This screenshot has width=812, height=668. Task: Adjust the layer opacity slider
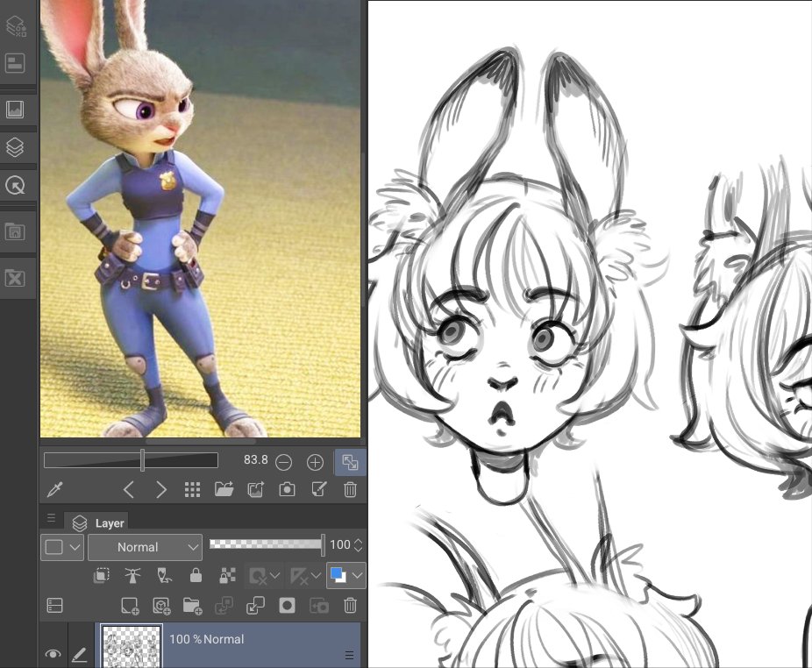(267, 544)
